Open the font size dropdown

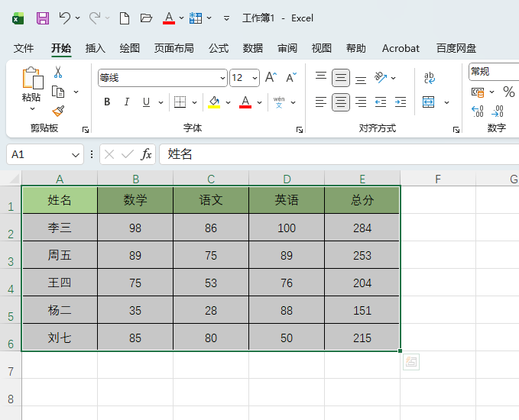click(255, 79)
